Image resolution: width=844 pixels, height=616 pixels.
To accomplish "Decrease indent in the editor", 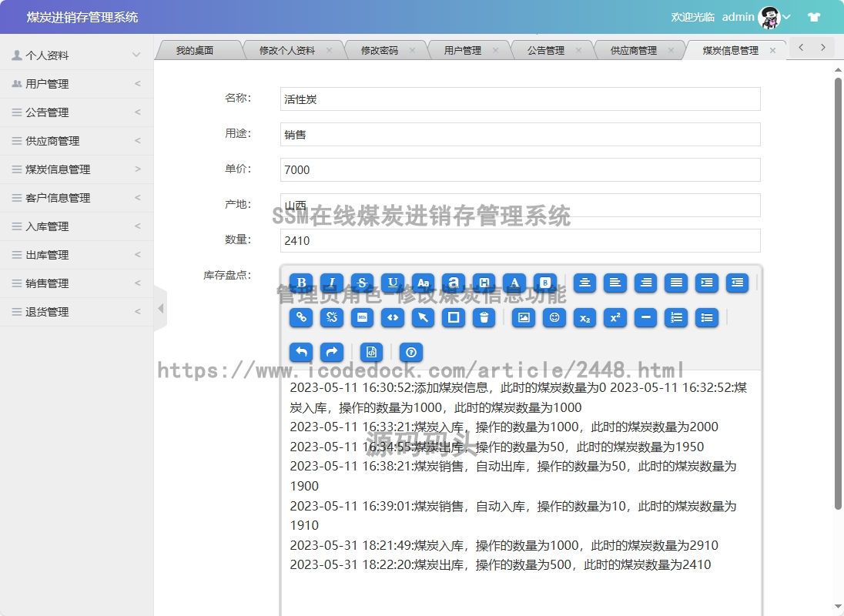I will tap(738, 283).
